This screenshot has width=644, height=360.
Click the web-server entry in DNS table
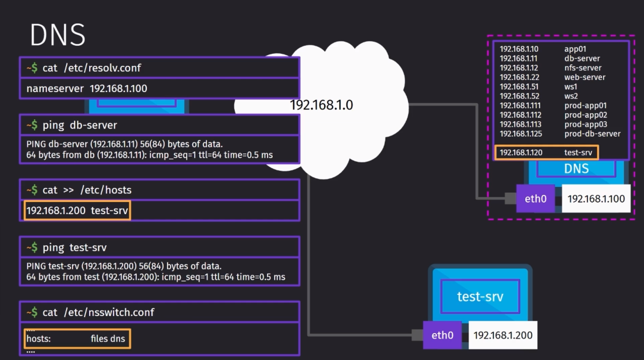[585, 77]
